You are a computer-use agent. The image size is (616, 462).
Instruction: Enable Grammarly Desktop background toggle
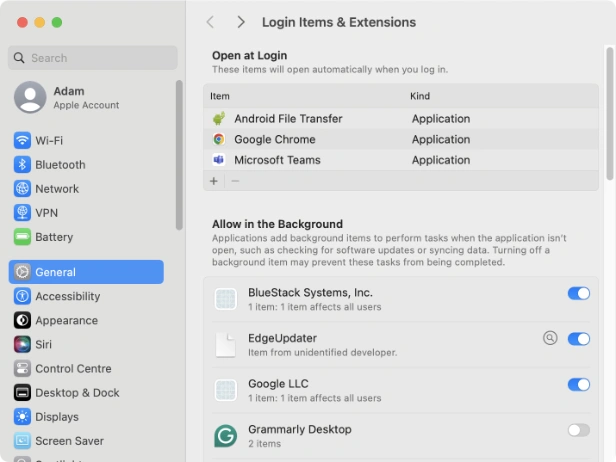[x=578, y=430]
